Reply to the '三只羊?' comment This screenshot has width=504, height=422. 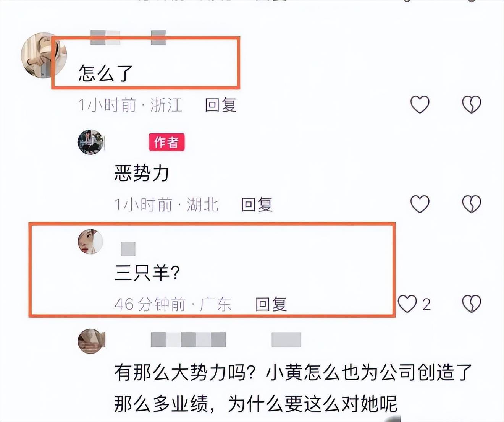271,304
